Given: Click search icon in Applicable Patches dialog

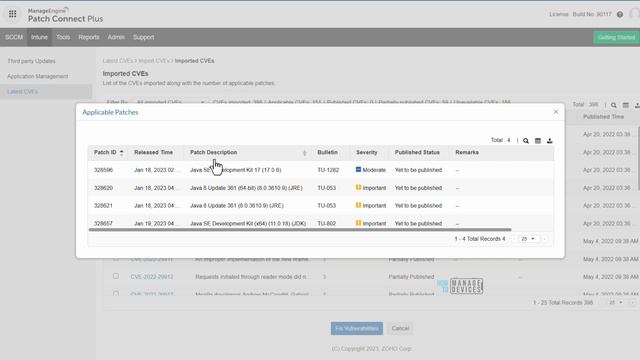Looking at the screenshot, I should pos(526,140).
